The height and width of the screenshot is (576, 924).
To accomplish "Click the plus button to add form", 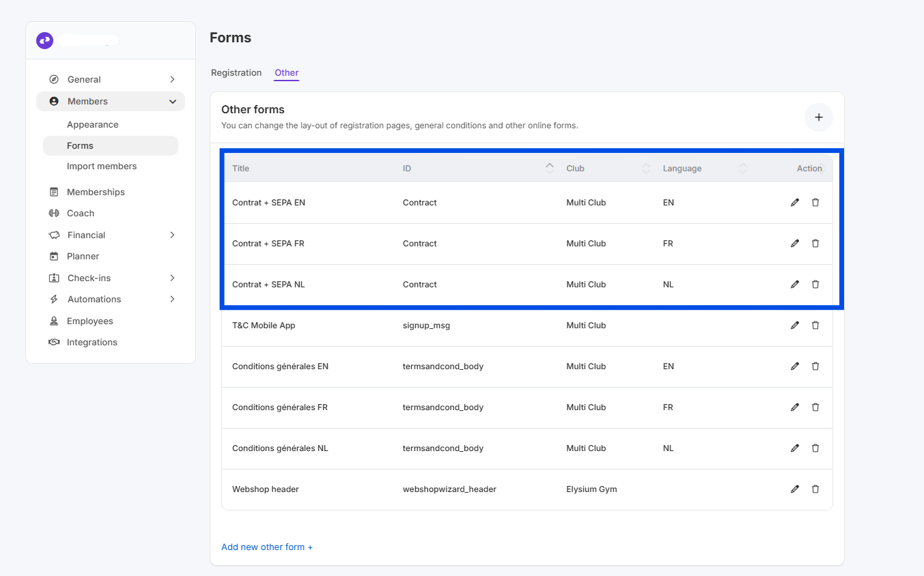I will coord(819,117).
